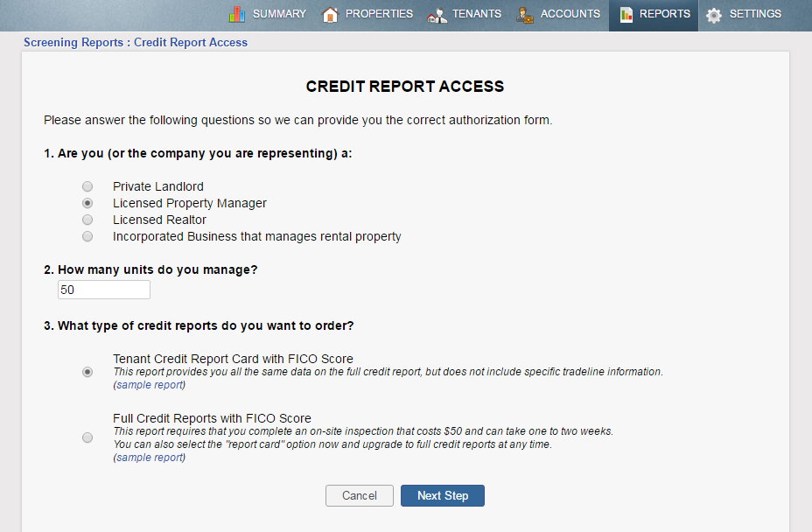Open the Summary tab label
This screenshot has height=532, width=812.
(x=279, y=14)
